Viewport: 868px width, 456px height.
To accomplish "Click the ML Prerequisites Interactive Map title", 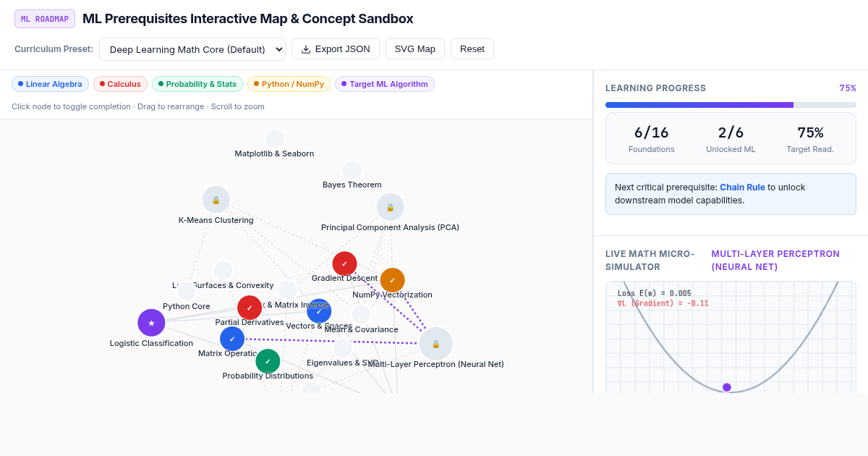I will [x=248, y=19].
